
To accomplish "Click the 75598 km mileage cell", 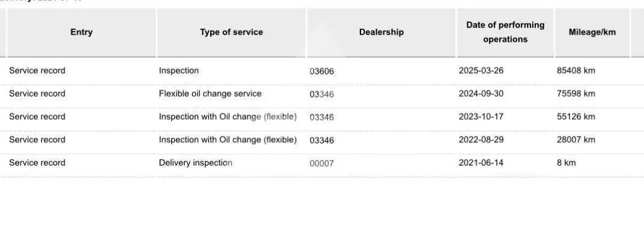I will click(x=576, y=94).
